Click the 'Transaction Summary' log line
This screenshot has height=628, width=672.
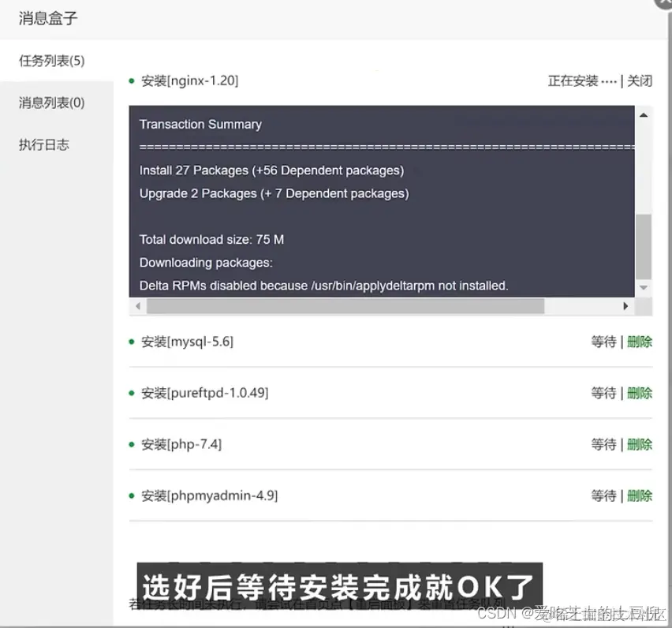(200, 125)
